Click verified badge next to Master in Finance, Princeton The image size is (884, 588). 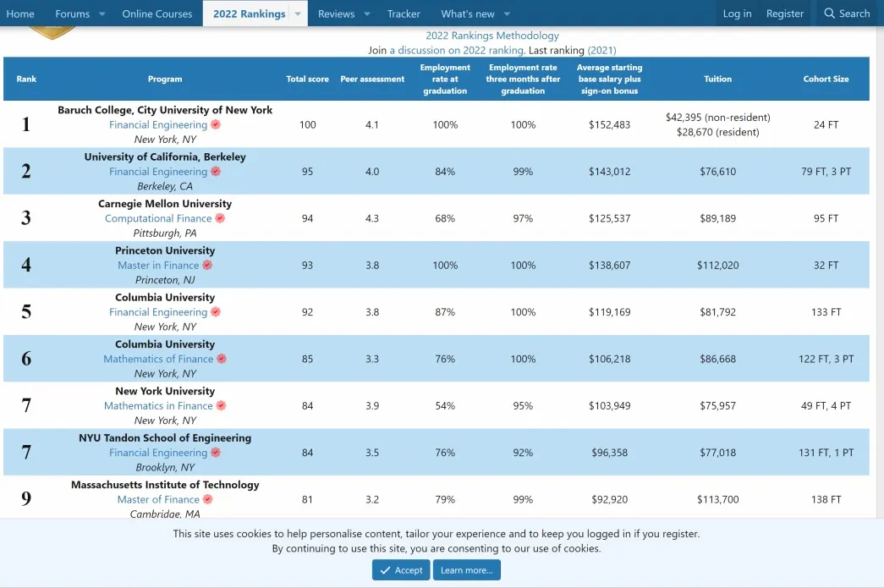[207, 265]
